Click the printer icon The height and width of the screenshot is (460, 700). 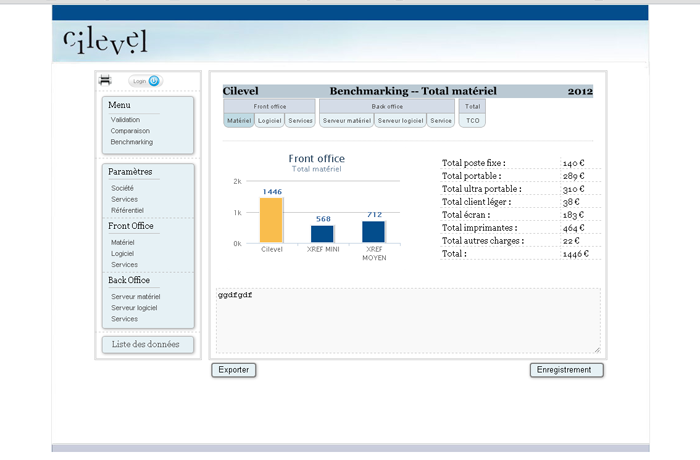(x=104, y=80)
